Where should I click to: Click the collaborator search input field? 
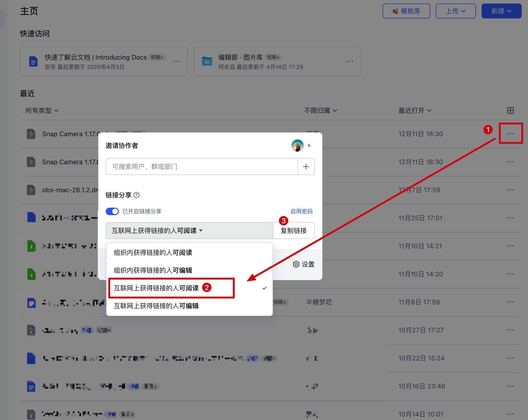coord(201,167)
